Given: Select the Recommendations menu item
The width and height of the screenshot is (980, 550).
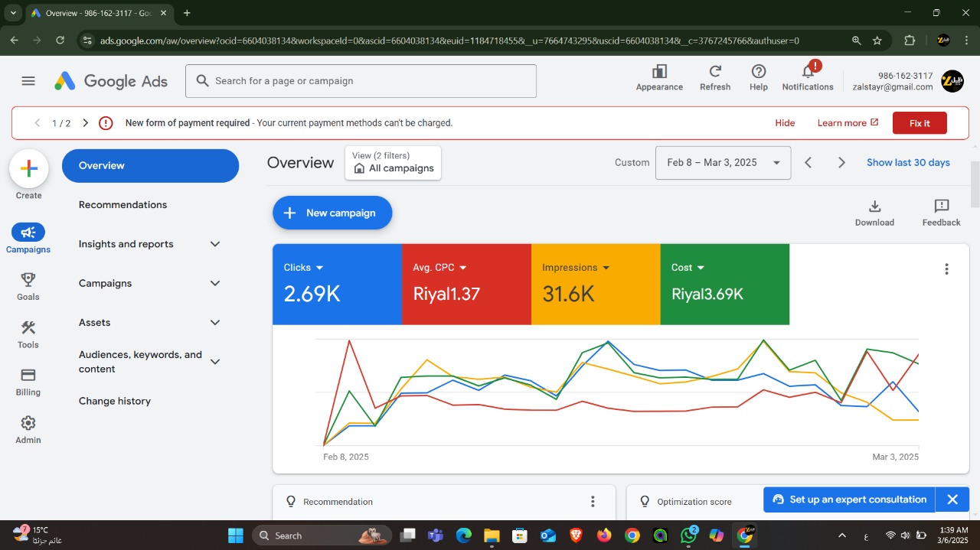Looking at the screenshot, I should pyautogui.click(x=122, y=205).
